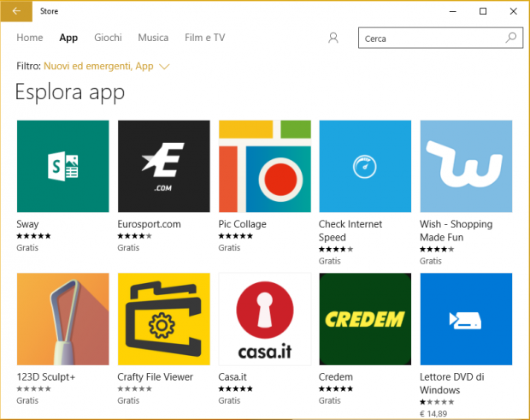Open the Eurosport.com app tile
This screenshot has height=420, width=530.
(163, 166)
